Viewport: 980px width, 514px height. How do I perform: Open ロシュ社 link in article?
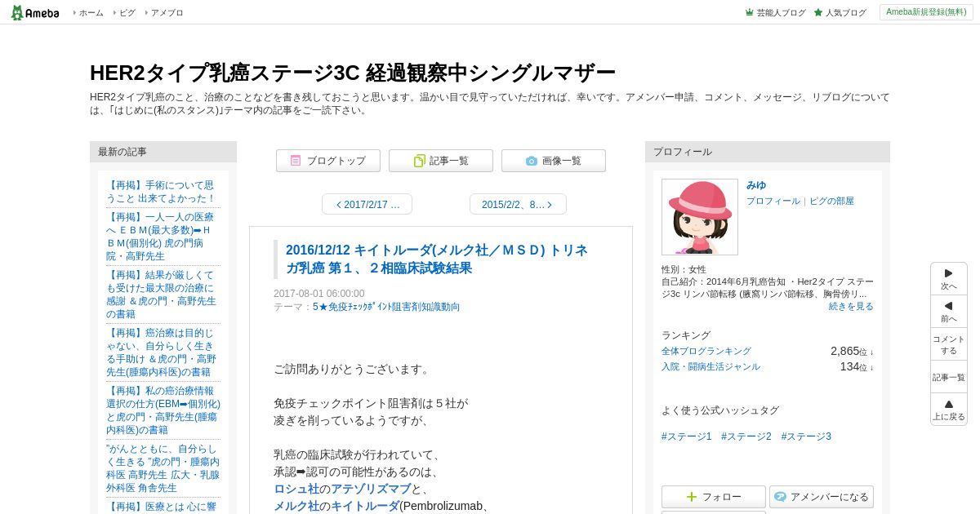[x=296, y=489]
